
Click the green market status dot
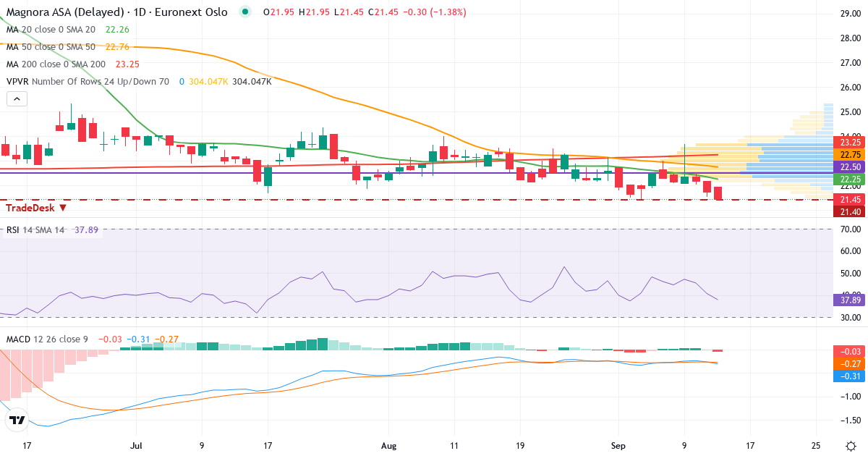click(247, 12)
